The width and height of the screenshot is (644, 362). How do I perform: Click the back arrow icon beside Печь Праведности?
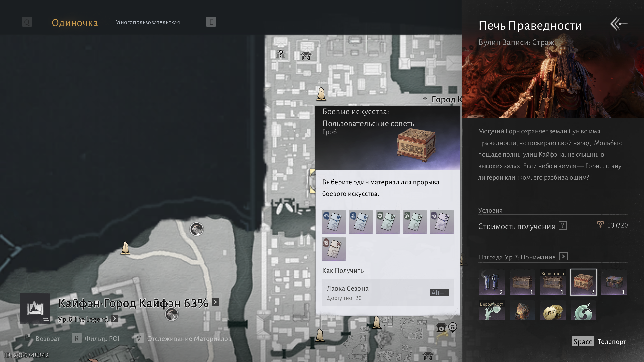618,24
